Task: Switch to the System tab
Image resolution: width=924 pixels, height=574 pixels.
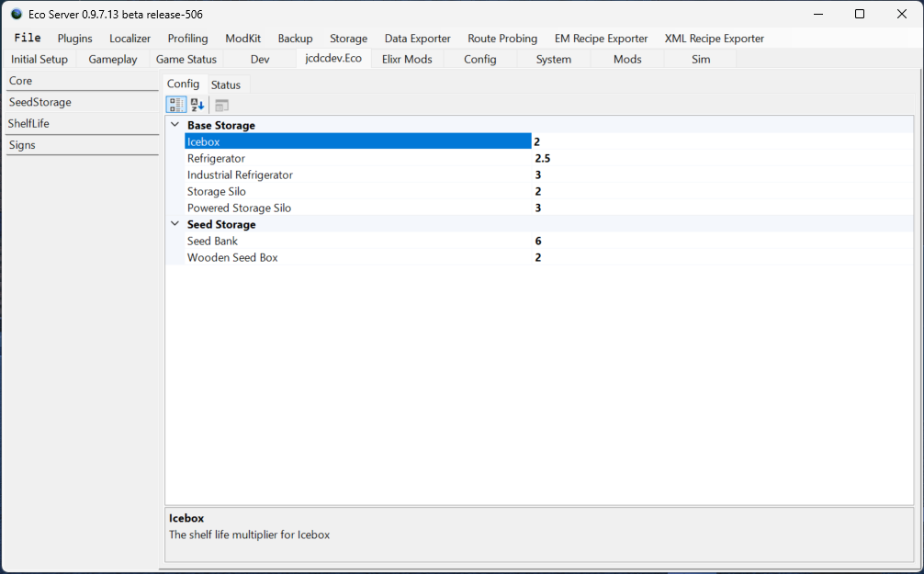Action: (554, 59)
